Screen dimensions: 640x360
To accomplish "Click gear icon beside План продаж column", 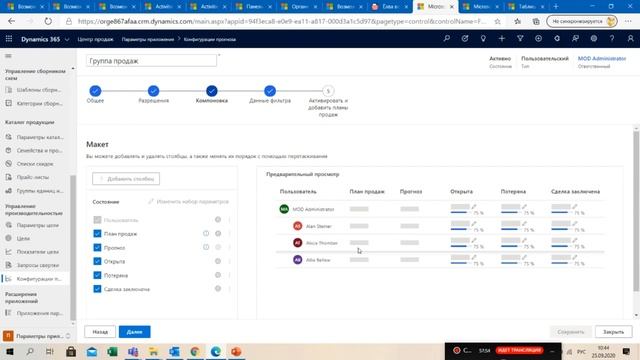I will 218,233.
